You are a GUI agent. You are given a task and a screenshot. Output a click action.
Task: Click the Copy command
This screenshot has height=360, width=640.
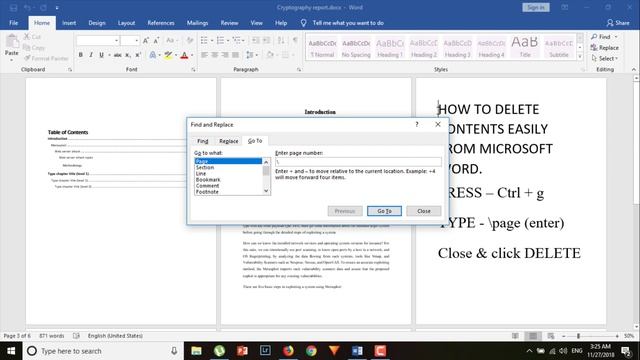pos(34,47)
